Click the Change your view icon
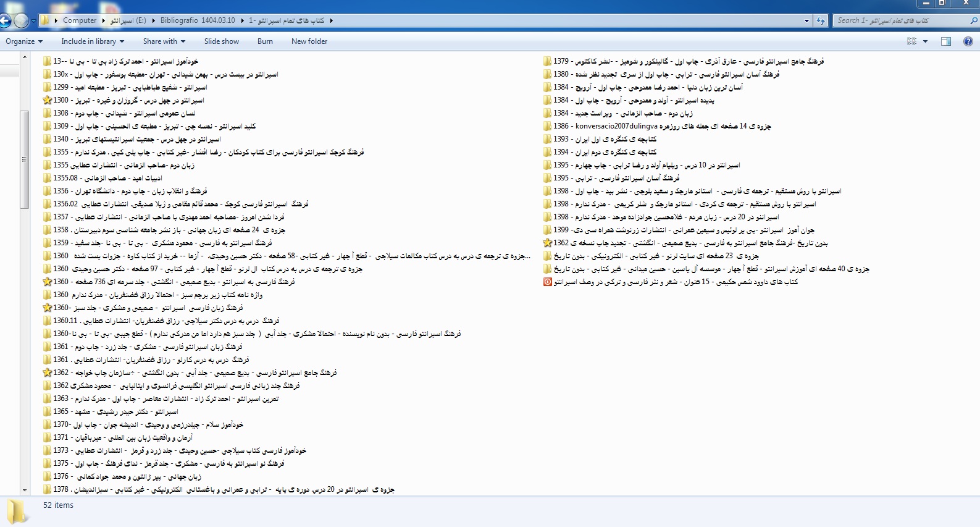 911,41
